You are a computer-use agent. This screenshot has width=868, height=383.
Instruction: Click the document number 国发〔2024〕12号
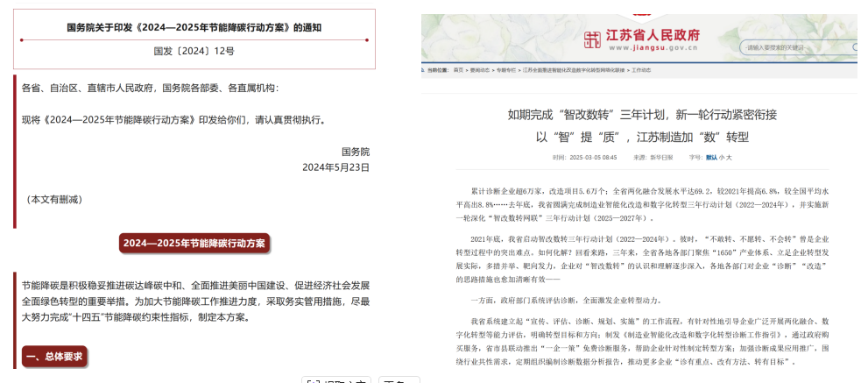coord(194,51)
